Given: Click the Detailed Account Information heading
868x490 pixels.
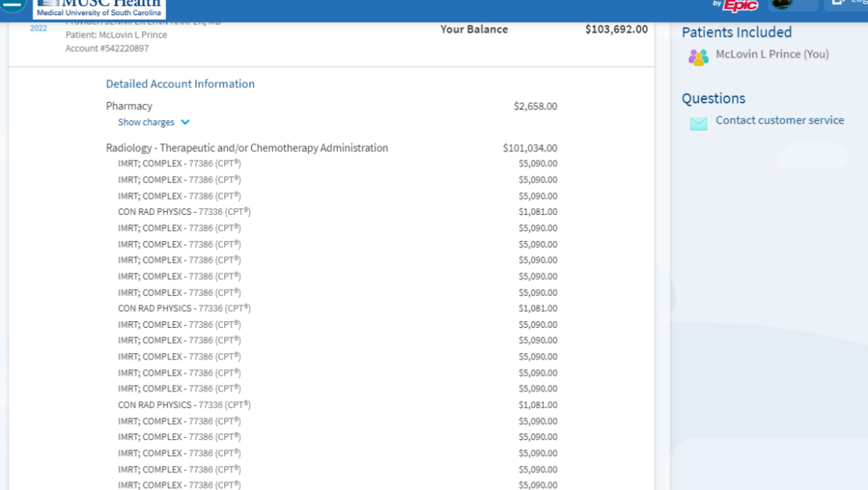Looking at the screenshot, I should [180, 84].
